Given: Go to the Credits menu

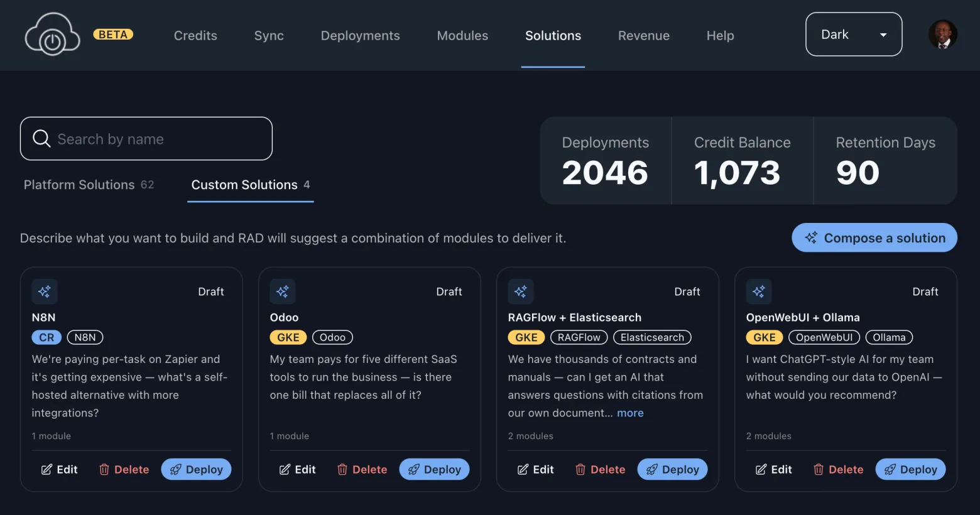Looking at the screenshot, I should [x=195, y=36].
